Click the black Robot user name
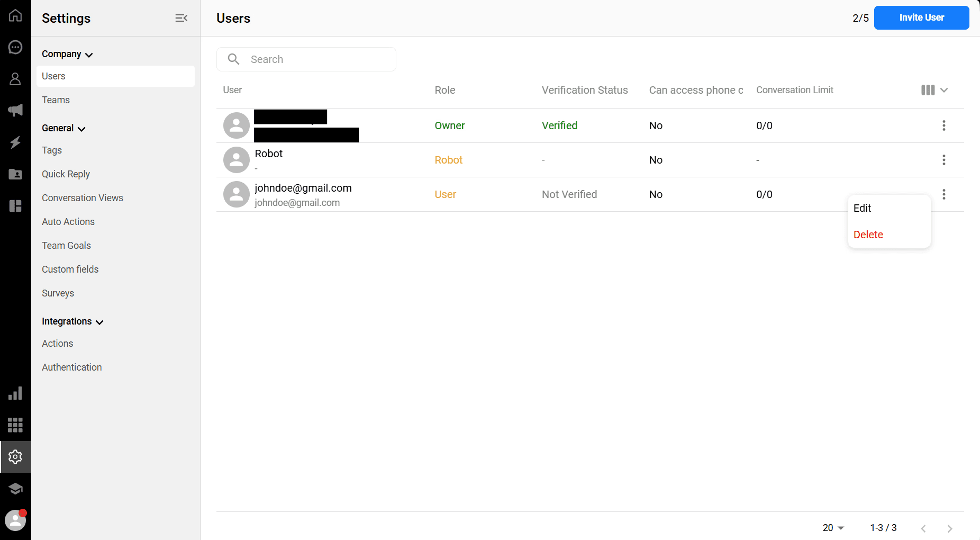The width and height of the screenshot is (980, 540). click(x=269, y=154)
